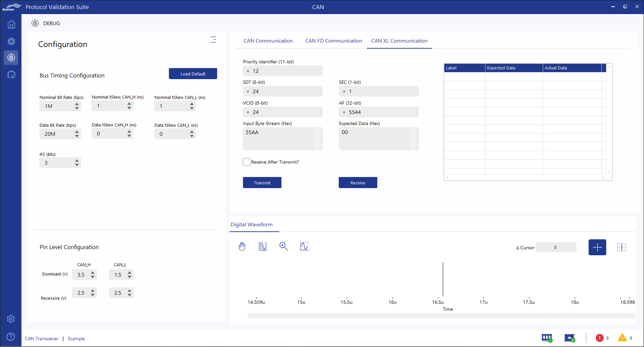This screenshot has height=347, width=644.
Task: Enable Receive After Transmit checkbox
Action: 246,162
